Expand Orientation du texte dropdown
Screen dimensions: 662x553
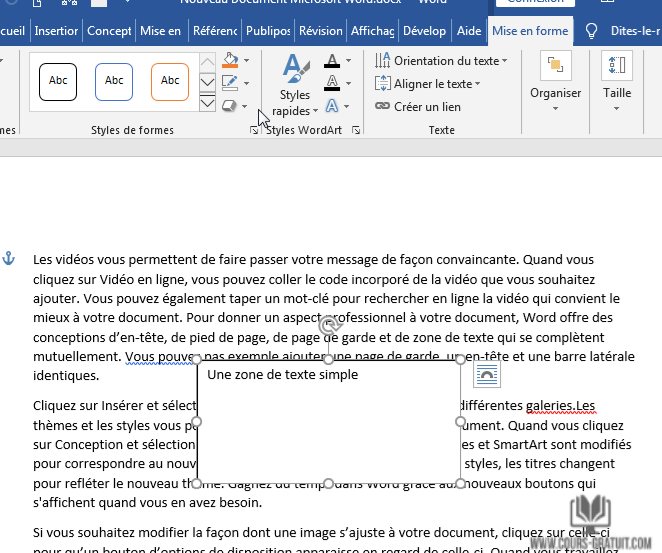[x=440, y=61]
